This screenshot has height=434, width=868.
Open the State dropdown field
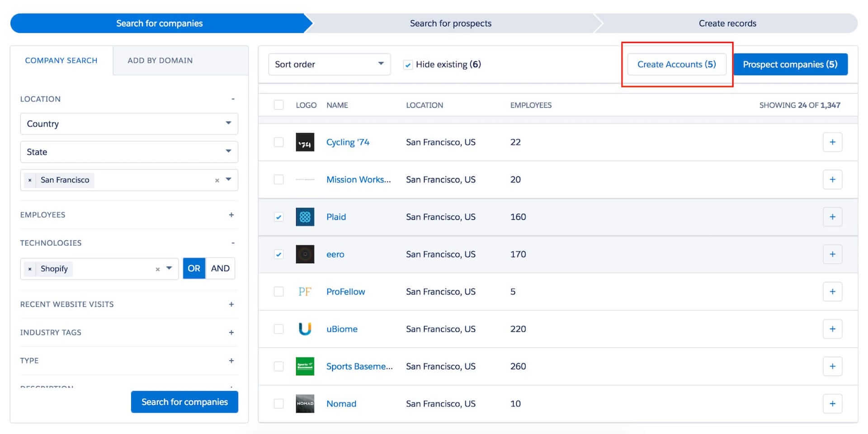click(x=129, y=152)
